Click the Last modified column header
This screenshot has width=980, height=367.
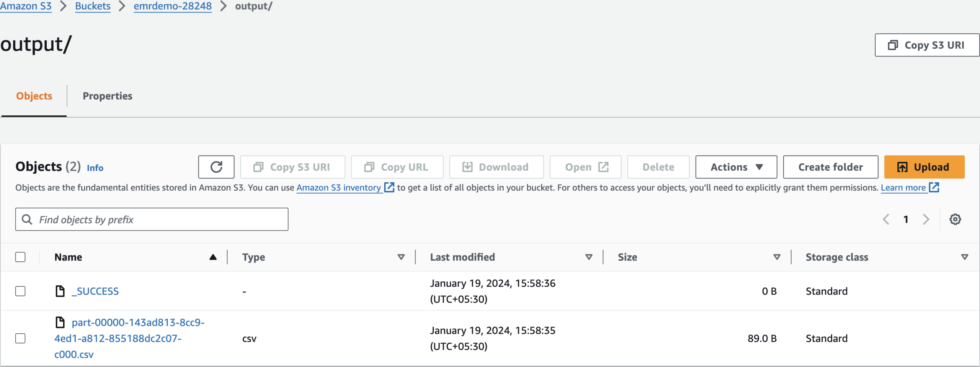tap(463, 257)
